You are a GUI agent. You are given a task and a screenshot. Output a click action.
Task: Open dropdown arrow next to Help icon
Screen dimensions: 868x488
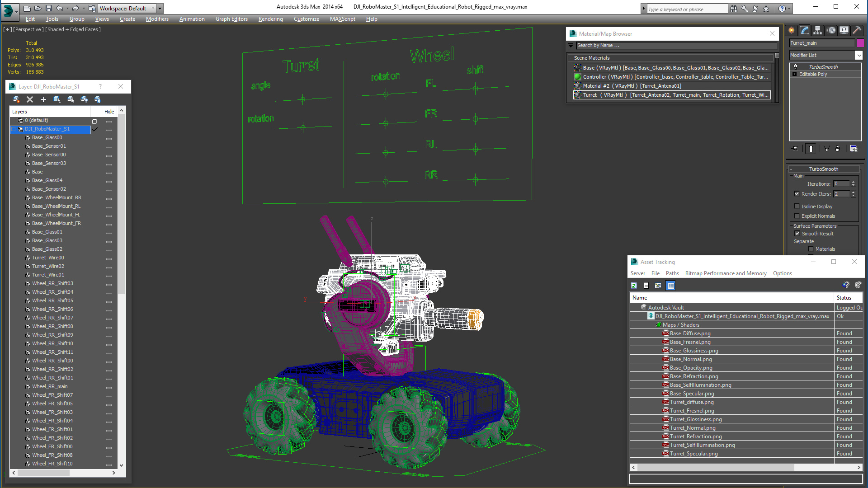789,9
